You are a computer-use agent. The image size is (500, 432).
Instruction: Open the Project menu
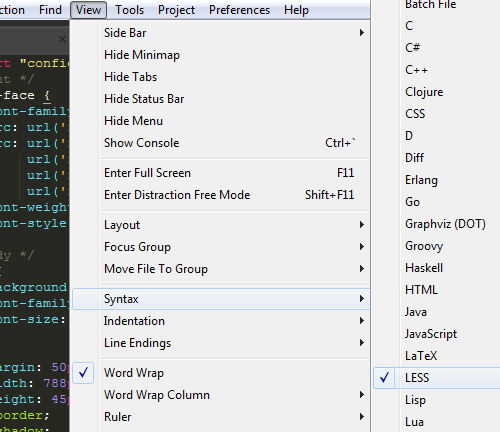coord(176,10)
